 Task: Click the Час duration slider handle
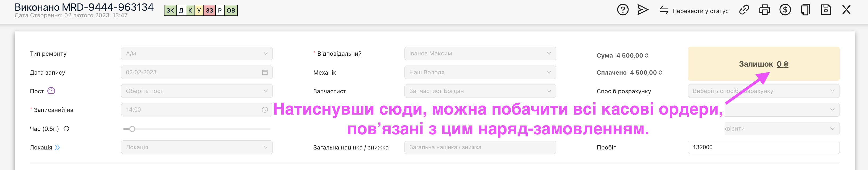coord(132,129)
